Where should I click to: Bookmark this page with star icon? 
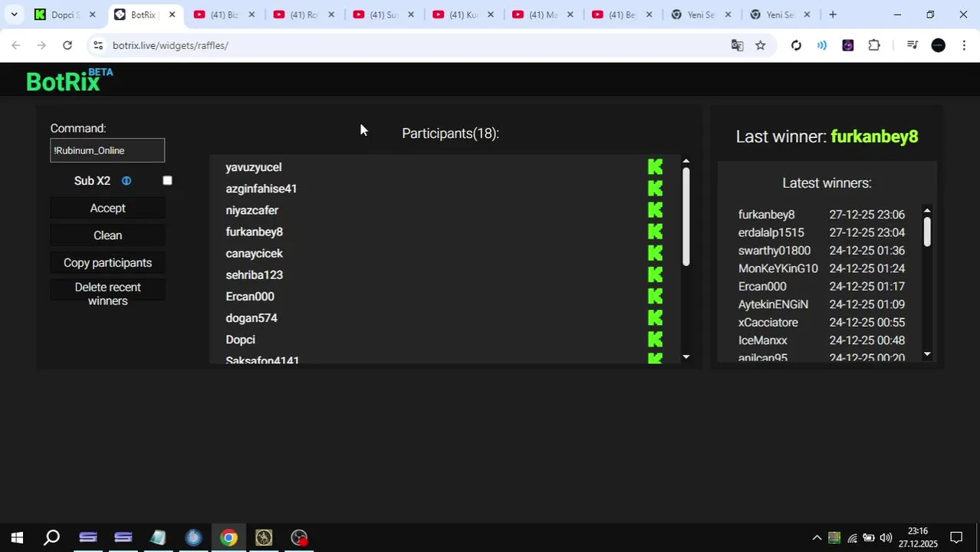760,45
